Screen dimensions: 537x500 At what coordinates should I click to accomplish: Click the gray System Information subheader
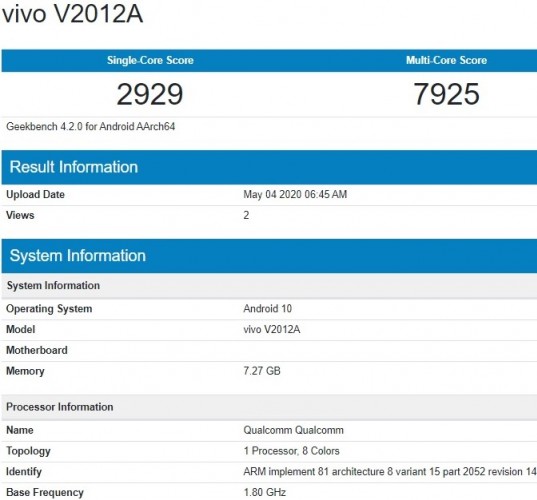[269, 286]
